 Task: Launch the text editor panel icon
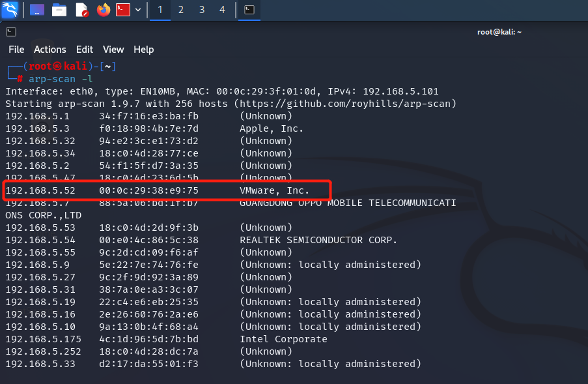pyautogui.click(x=81, y=10)
